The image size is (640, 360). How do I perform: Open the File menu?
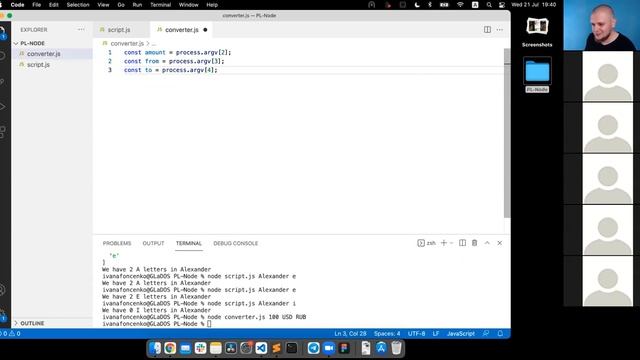(37, 5)
